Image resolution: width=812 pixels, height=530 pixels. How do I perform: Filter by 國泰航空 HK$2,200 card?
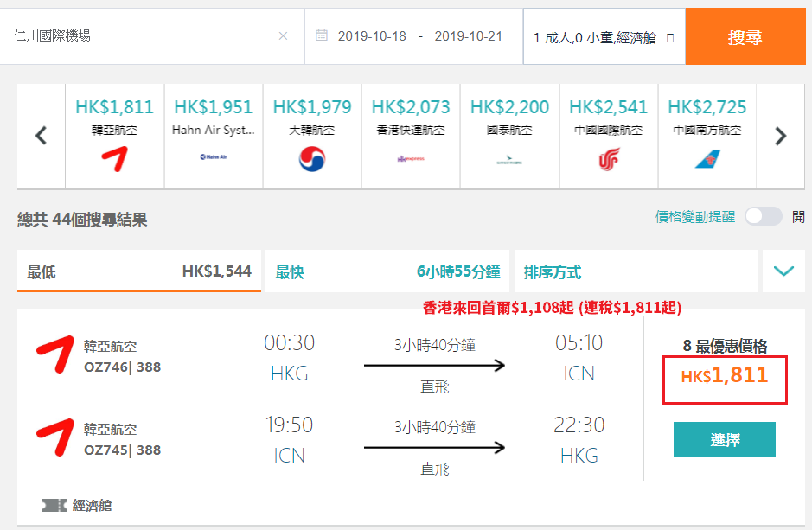tap(509, 136)
